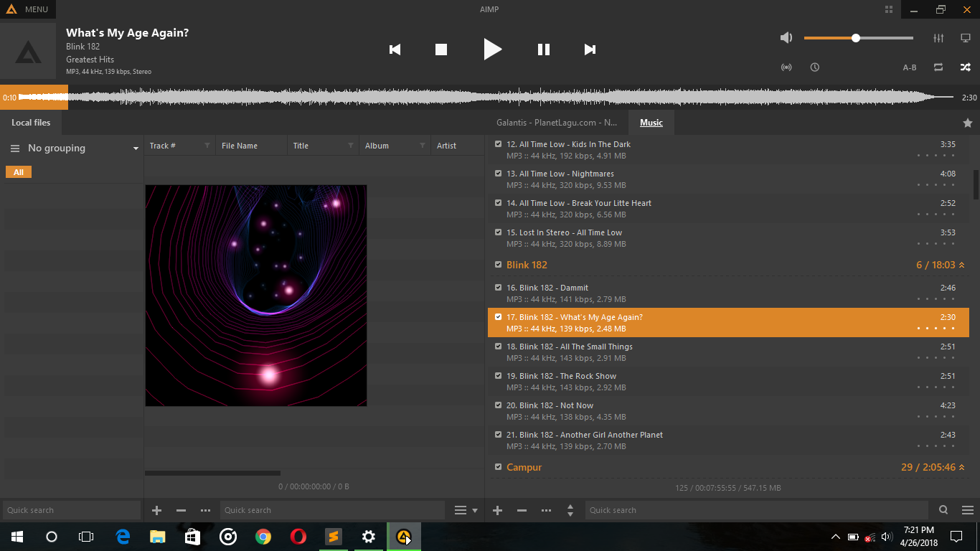Collapse the Campur group
This screenshot has height=551, width=980.
[962, 467]
